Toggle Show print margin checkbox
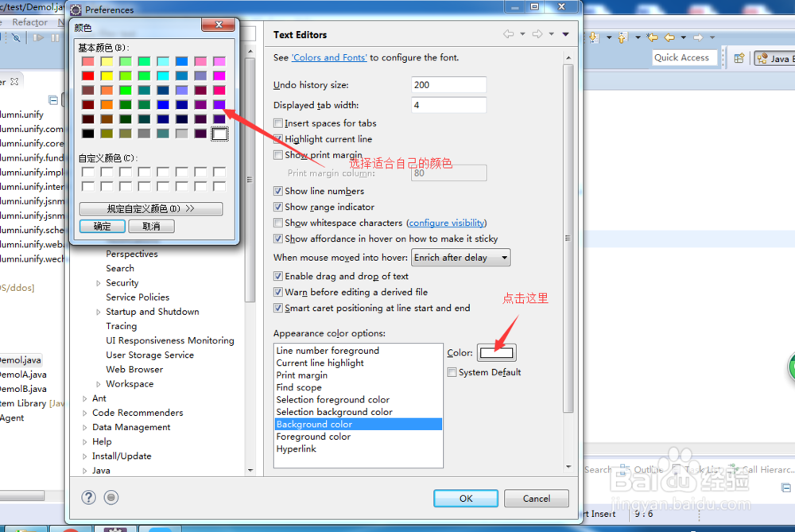 point(277,155)
